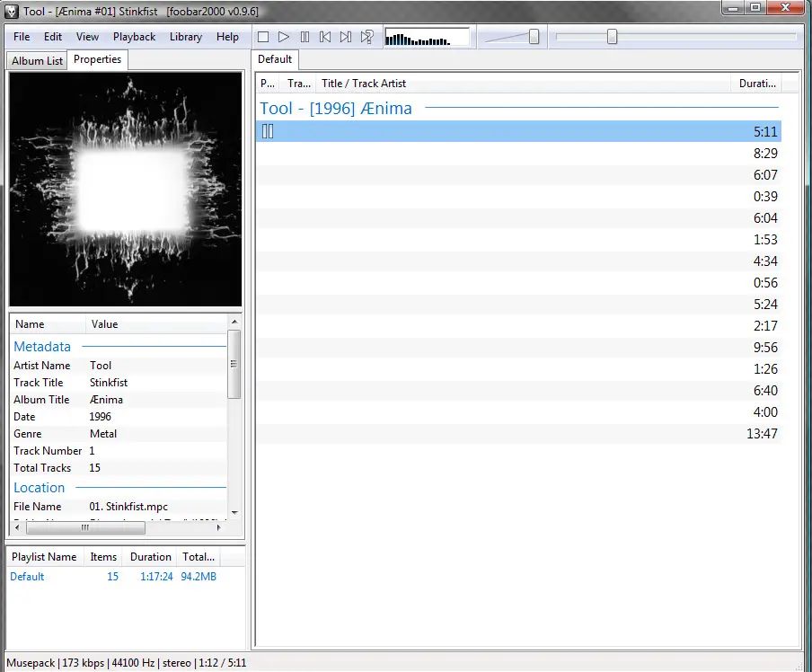Click the status bar text Musepack 173 kbps
The width and height of the screenshot is (812, 672).
tap(56, 663)
